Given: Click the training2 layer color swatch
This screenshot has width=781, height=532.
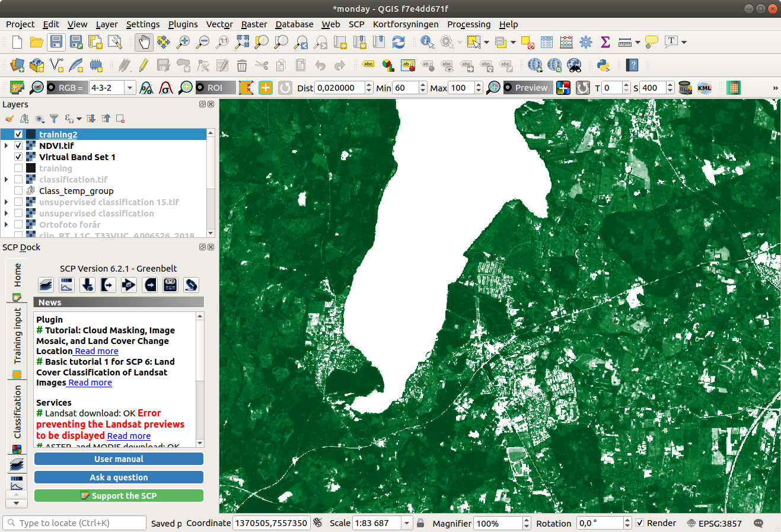Looking at the screenshot, I should point(31,135).
